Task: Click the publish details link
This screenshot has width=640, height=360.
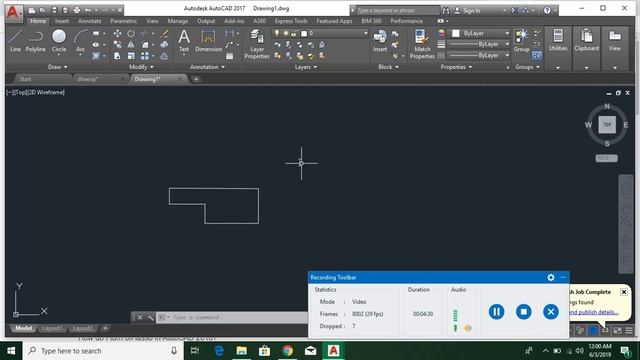Action: (593, 312)
